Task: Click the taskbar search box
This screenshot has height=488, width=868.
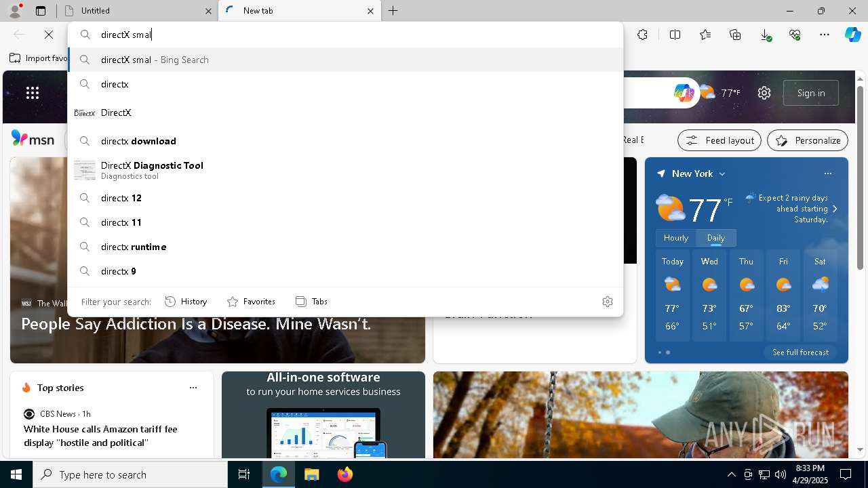Action: click(130, 474)
